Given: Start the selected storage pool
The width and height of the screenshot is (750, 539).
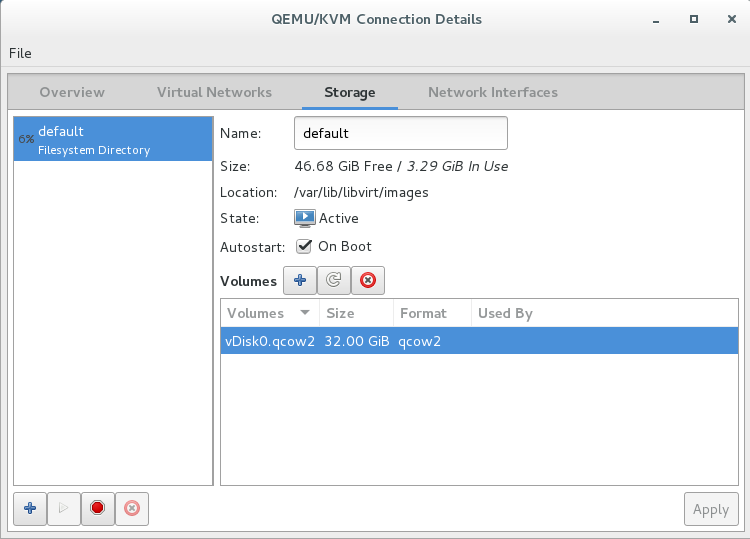Looking at the screenshot, I should [x=64, y=508].
